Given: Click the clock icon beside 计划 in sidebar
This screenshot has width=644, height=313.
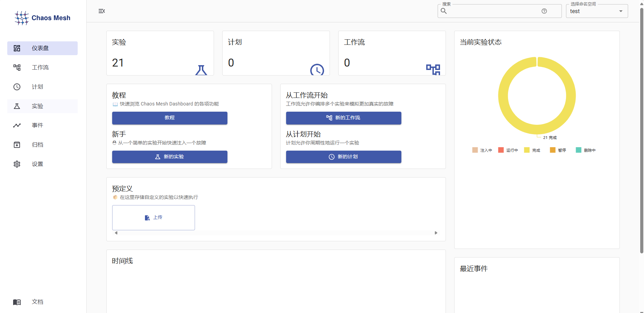Looking at the screenshot, I should (17, 87).
